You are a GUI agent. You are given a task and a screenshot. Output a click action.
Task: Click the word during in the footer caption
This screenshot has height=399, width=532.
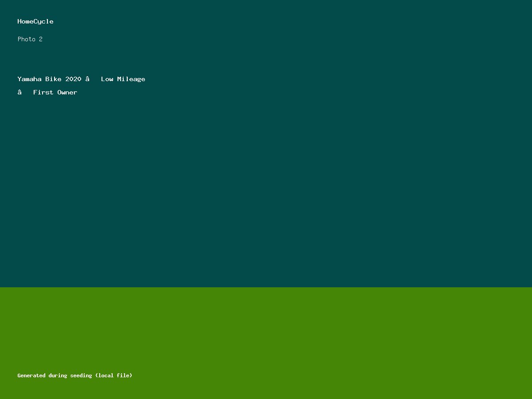58,376
